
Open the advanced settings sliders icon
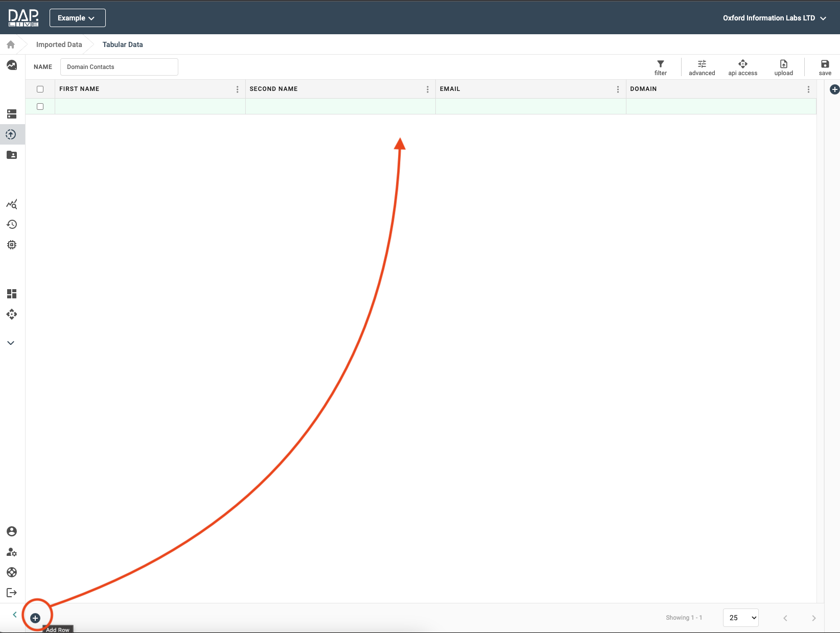click(702, 64)
